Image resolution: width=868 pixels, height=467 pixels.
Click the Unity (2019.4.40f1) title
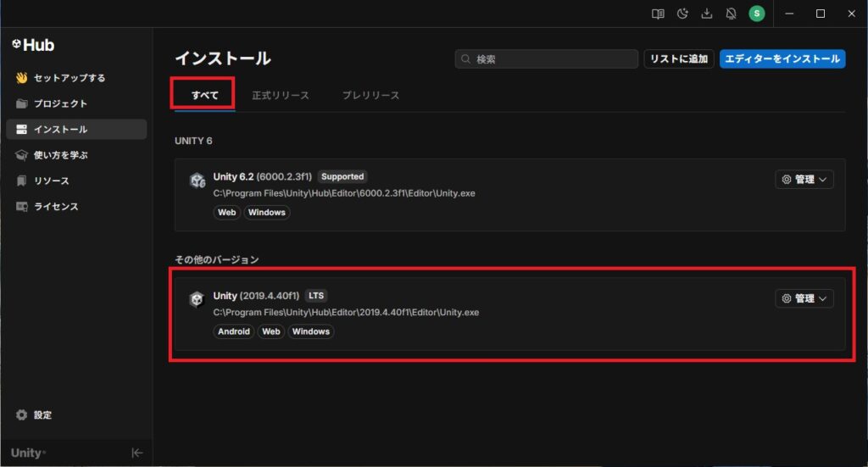click(256, 296)
